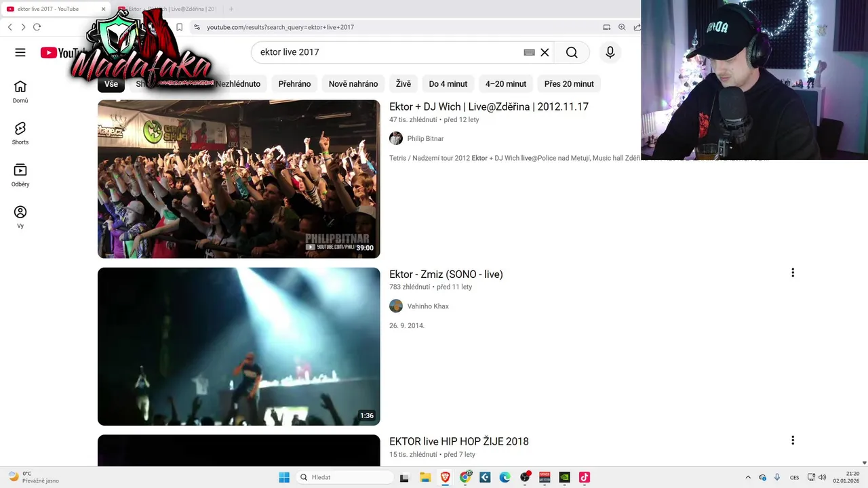Screen dimensions: 868x488
Task: Filter results by Nezhlédnuto
Action: [237, 84]
